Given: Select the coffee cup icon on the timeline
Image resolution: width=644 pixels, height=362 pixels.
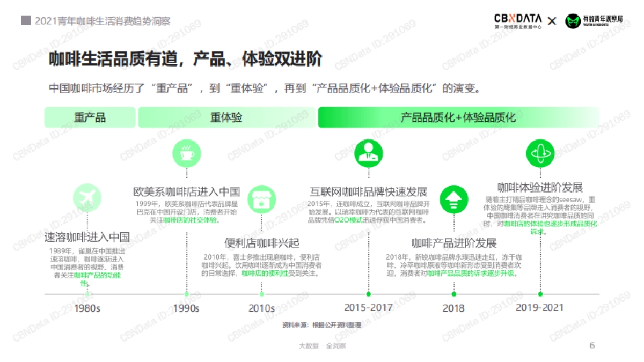Looking at the screenshot, I should (186, 153).
